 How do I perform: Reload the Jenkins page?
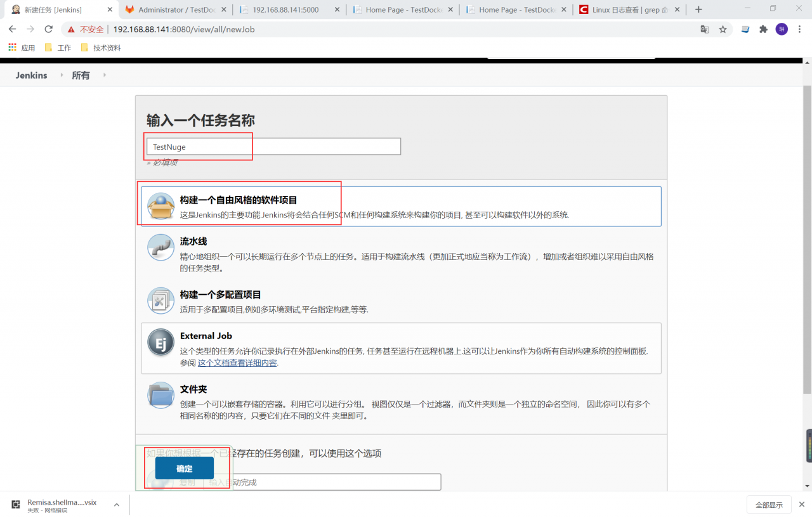click(48, 29)
